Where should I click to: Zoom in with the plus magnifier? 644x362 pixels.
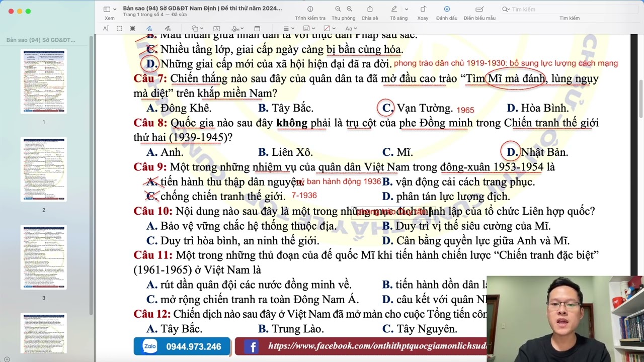pos(349,9)
